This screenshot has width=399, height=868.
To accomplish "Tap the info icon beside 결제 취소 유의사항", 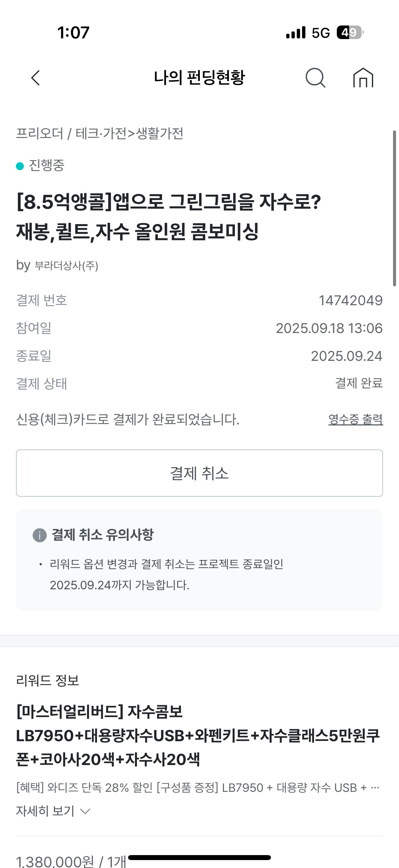I will 39,535.
